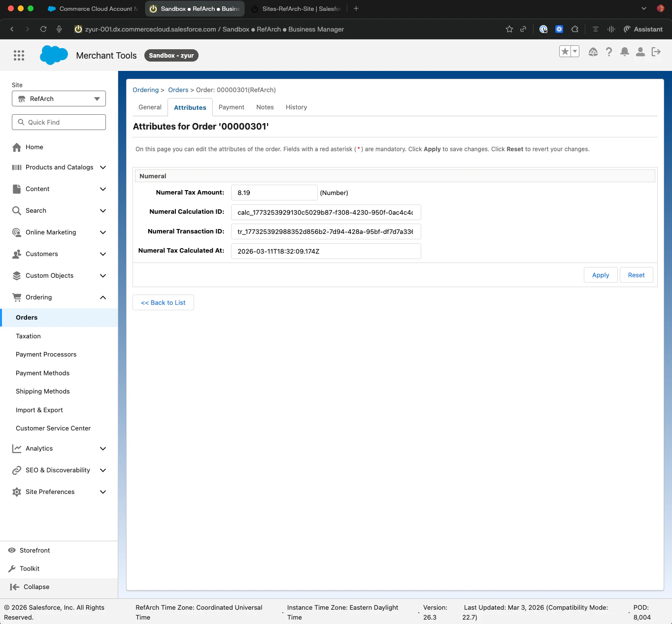Select the Attributes tab
The image size is (672, 624).
pos(190,107)
